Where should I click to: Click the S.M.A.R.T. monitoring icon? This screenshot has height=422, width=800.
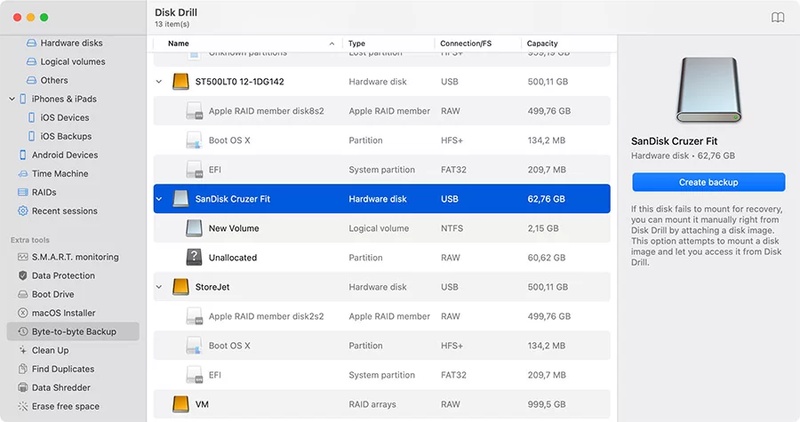pos(23,257)
